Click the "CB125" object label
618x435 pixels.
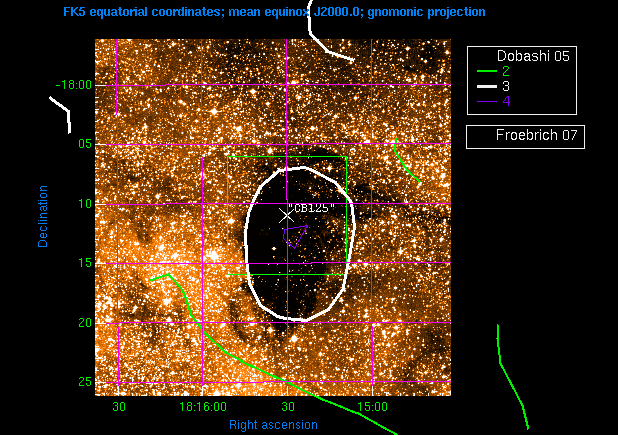[x=311, y=208]
